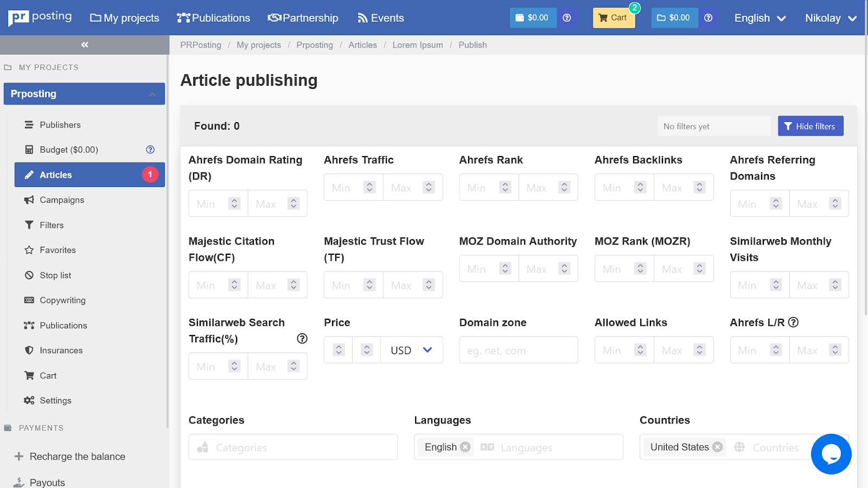
Task: Click the Domain zone input field
Action: click(x=518, y=350)
